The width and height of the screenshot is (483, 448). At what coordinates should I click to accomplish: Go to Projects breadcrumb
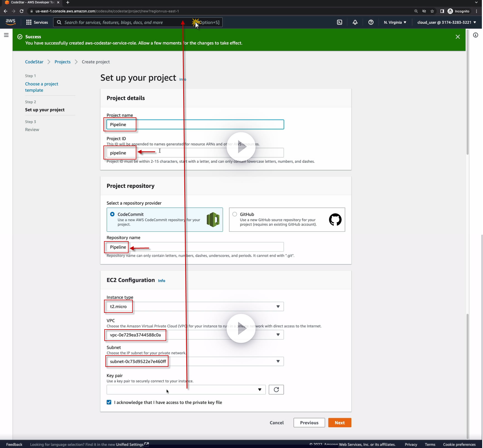tap(62, 62)
